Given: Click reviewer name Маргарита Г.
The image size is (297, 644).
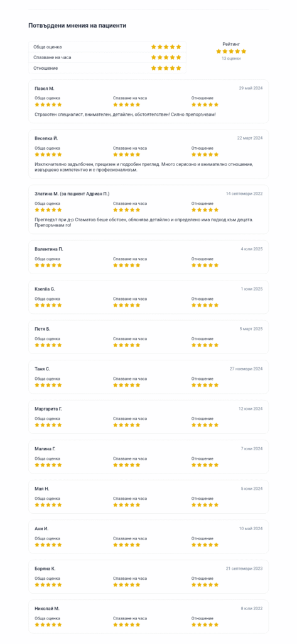Looking at the screenshot, I should point(48,409).
